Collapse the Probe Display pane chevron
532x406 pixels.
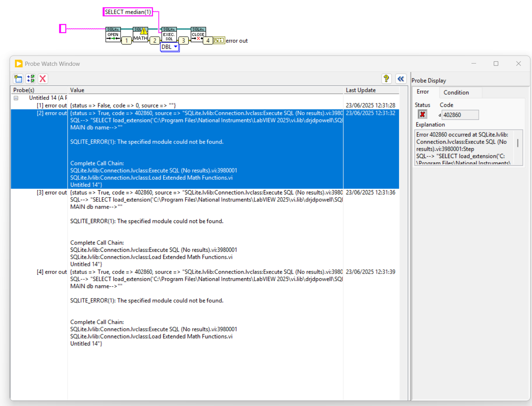pos(401,79)
